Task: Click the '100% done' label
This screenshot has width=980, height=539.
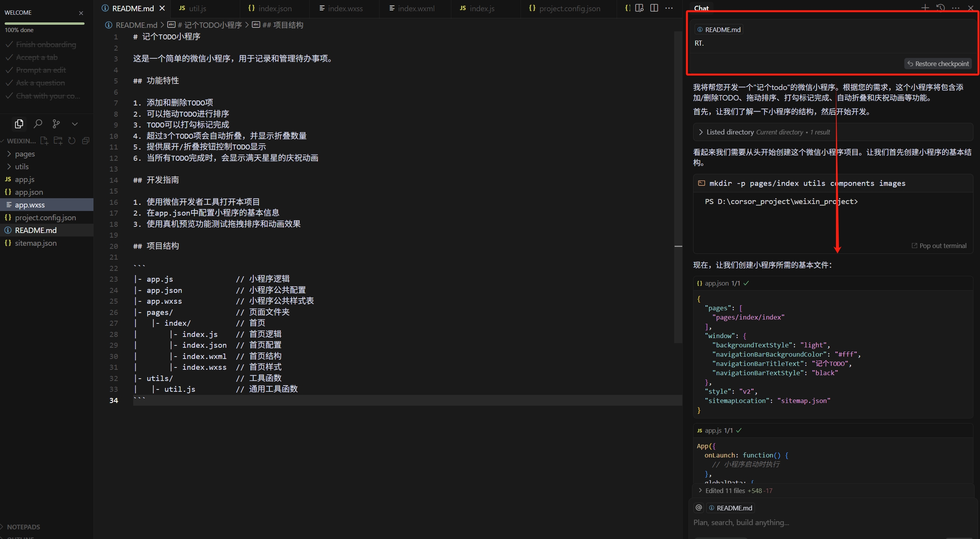Action: [x=19, y=30]
